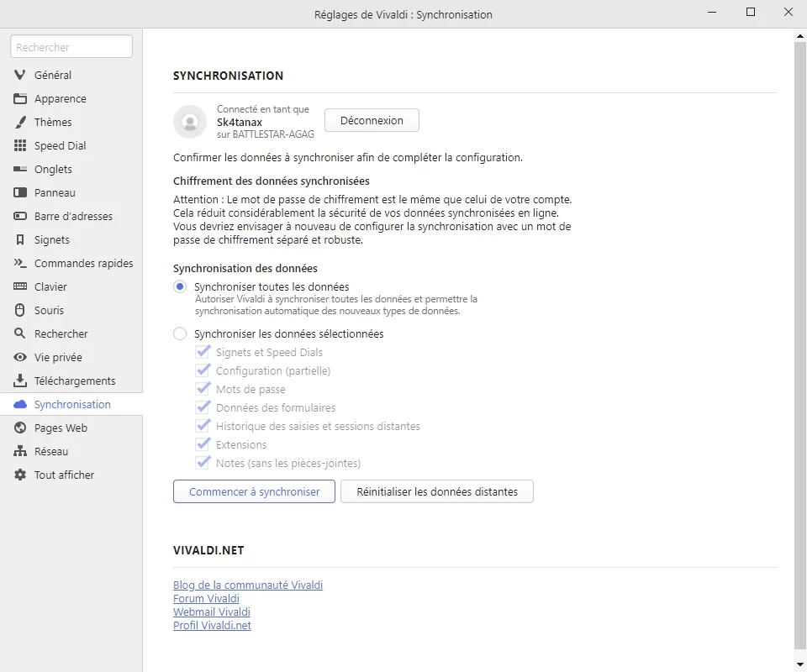Image resolution: width=807 pixels, height=672 pixels.
Task: Click the Apparence window icon in sidebar
Action: tap(19, 99)
